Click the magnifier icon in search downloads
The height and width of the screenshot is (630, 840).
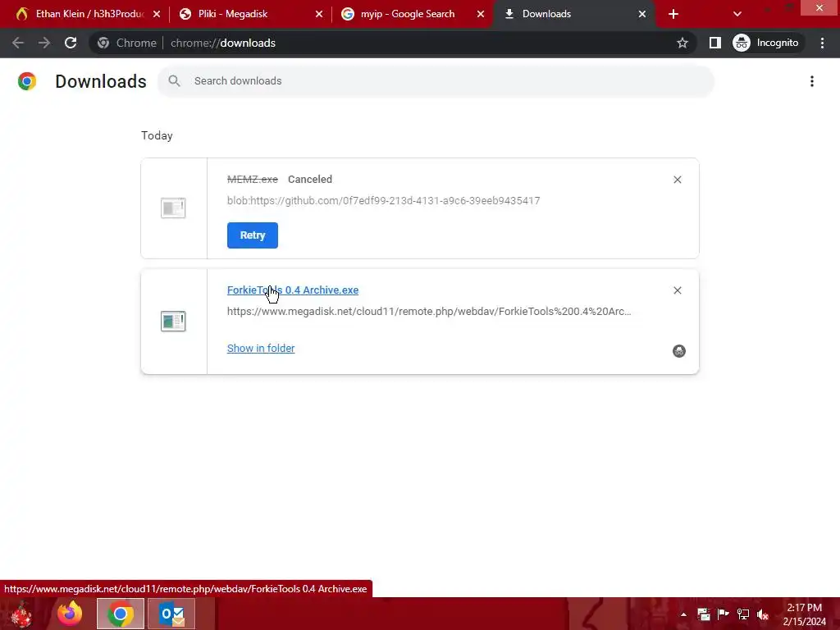174,81
